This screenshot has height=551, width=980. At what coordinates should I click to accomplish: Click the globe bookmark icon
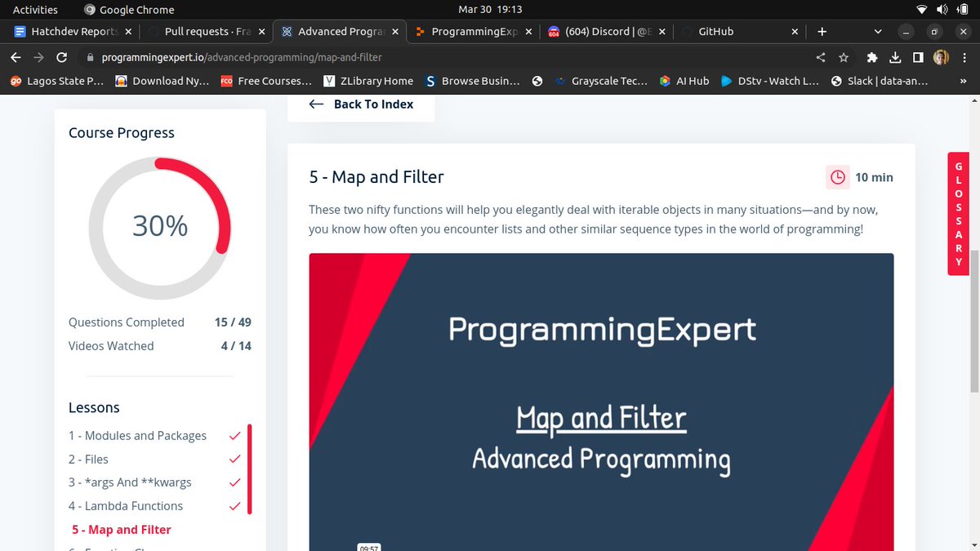tap(537, 81)
